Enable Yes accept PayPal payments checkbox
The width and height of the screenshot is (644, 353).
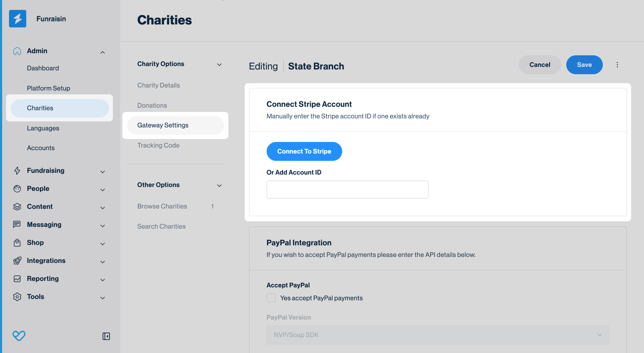pyautogui.click(x=271, y=298)
